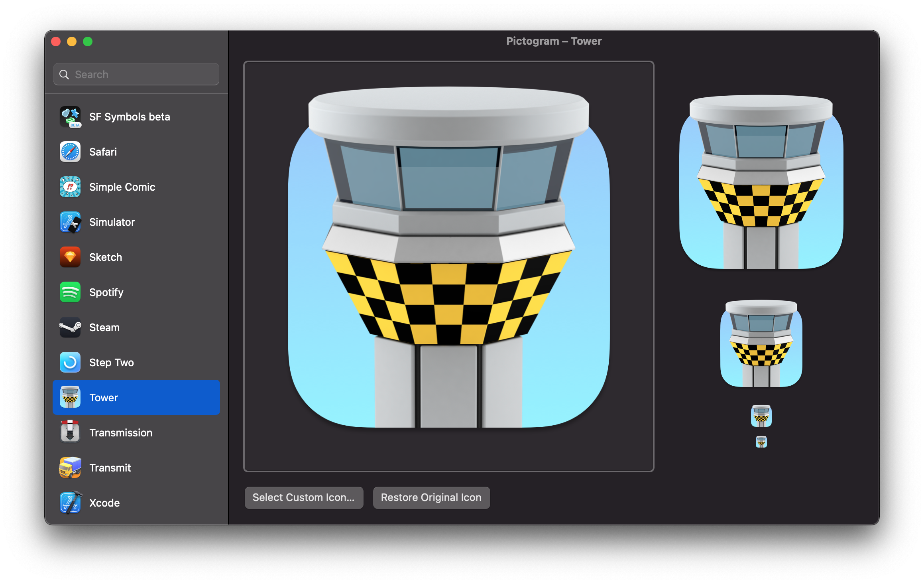Click the green Spotify icon

70,292
